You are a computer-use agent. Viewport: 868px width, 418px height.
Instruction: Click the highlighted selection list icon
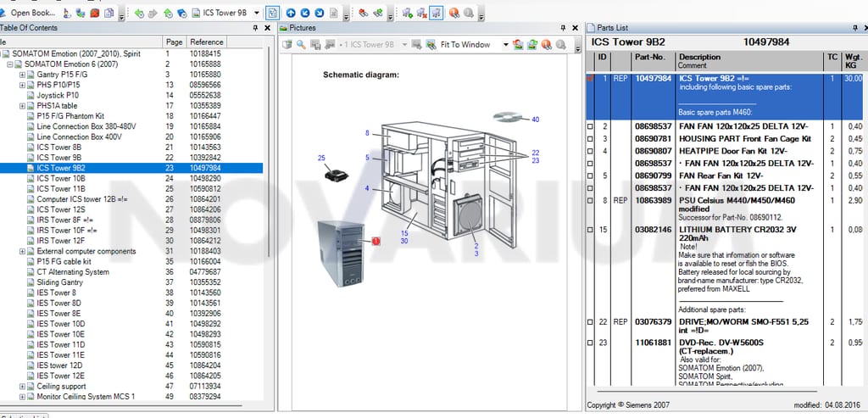pos(437,13)
